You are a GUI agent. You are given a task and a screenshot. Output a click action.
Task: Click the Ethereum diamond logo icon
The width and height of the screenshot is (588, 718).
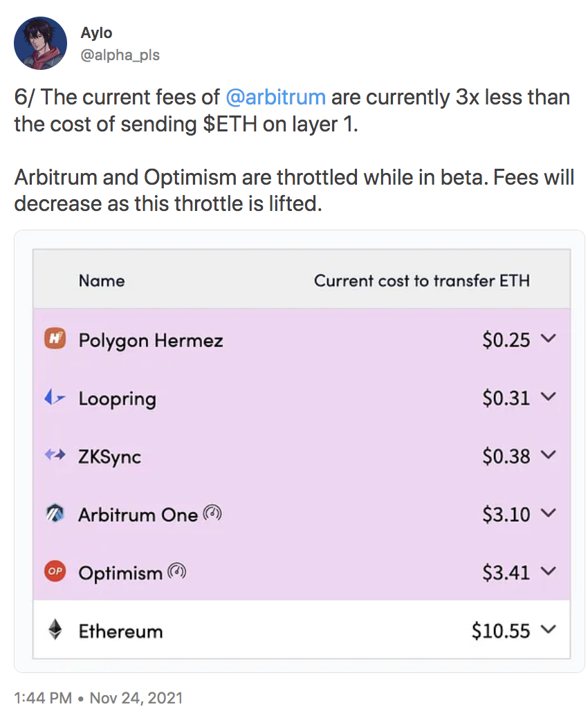[x=55, y=629]
